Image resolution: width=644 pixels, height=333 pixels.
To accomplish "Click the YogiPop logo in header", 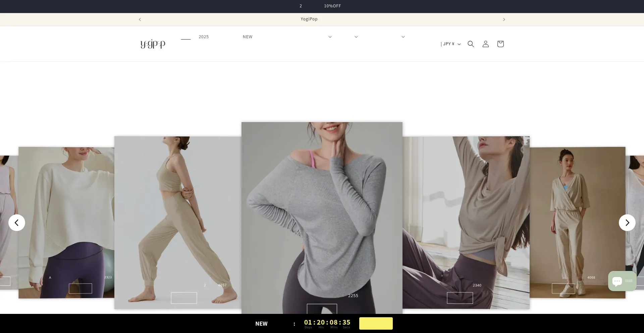I will pos(153,44).
